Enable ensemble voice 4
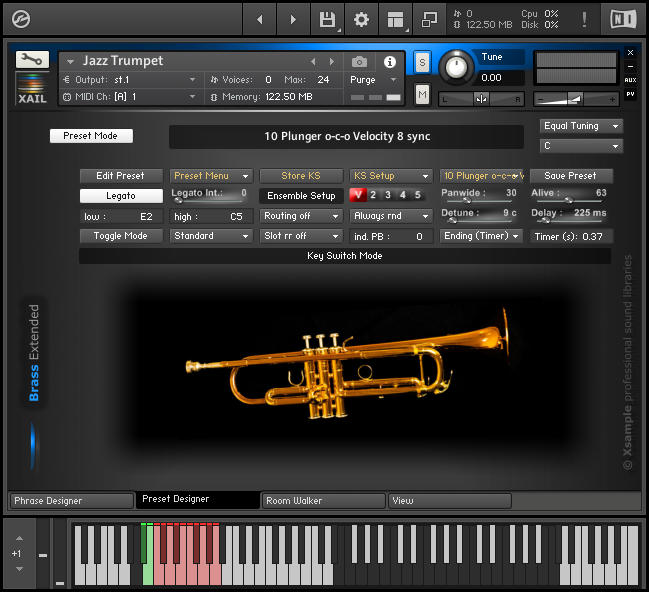Viewport: 649px width, 592px height. (403, 195)
